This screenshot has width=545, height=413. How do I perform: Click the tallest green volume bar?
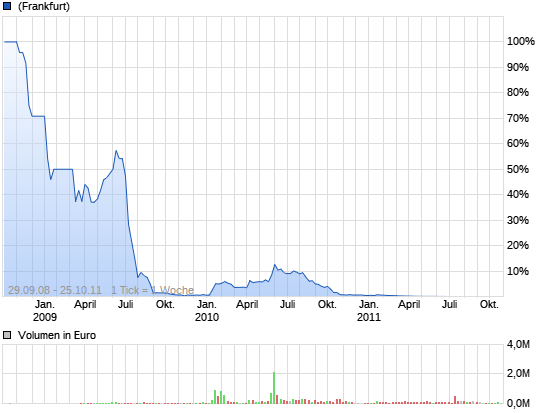(x=274, y=388)
